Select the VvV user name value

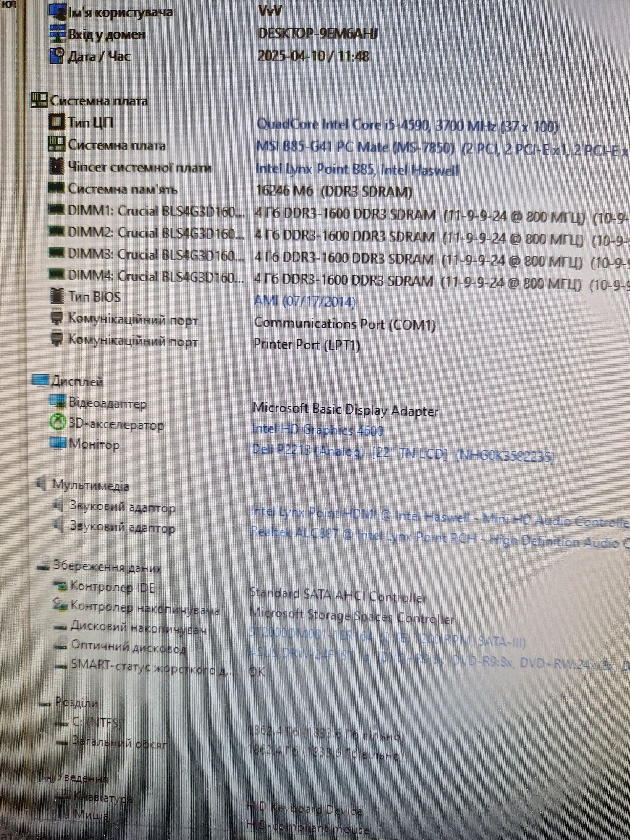tap(270, 11)
